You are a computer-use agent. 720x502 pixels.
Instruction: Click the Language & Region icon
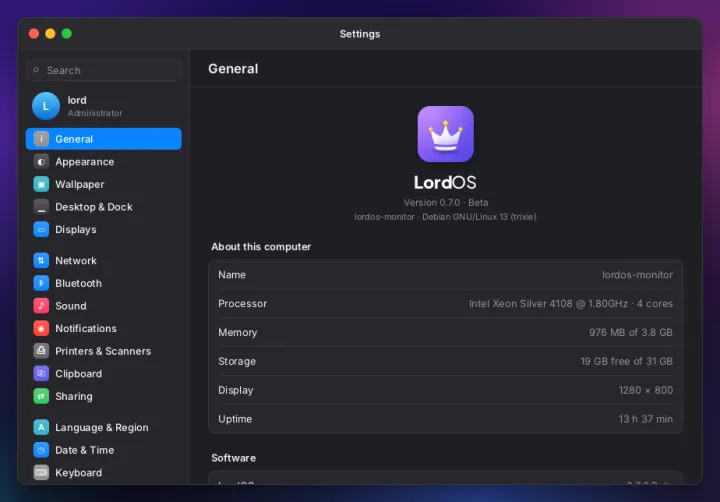(41, 427)
